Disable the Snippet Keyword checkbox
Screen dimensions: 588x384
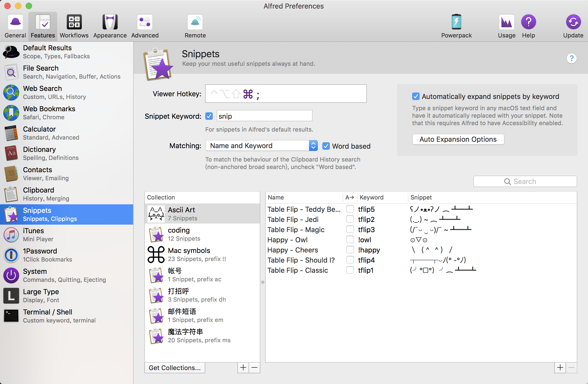209,116
